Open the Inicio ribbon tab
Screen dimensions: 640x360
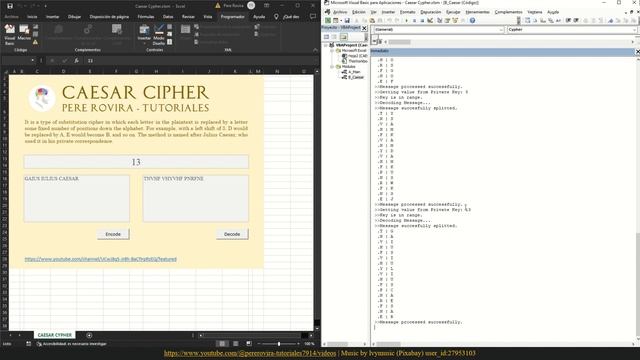32,17
